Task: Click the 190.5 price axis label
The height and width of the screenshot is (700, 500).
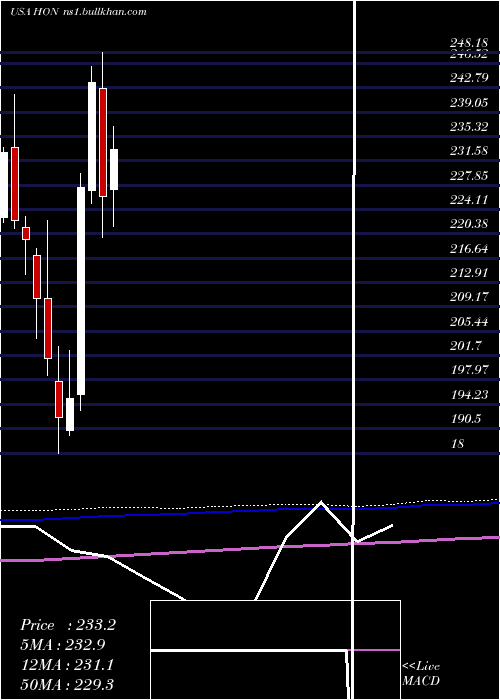Action: (x=465, y=419)
